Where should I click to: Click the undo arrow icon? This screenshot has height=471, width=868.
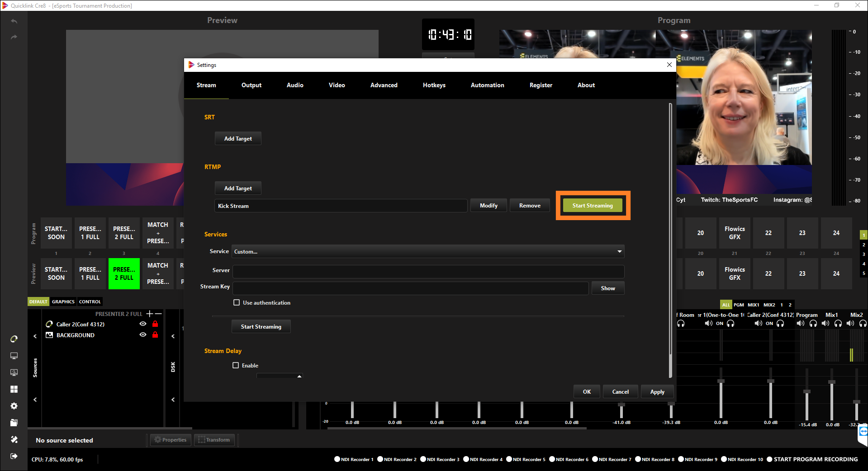14,21
